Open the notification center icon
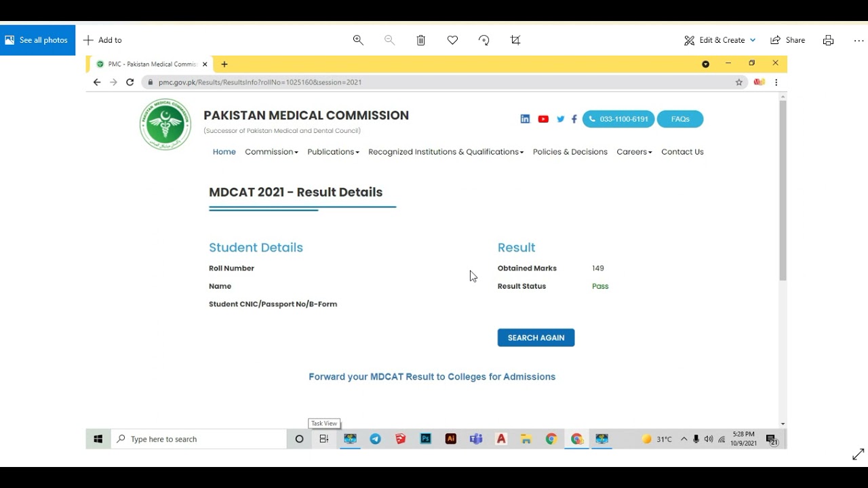 coord(772,440)
